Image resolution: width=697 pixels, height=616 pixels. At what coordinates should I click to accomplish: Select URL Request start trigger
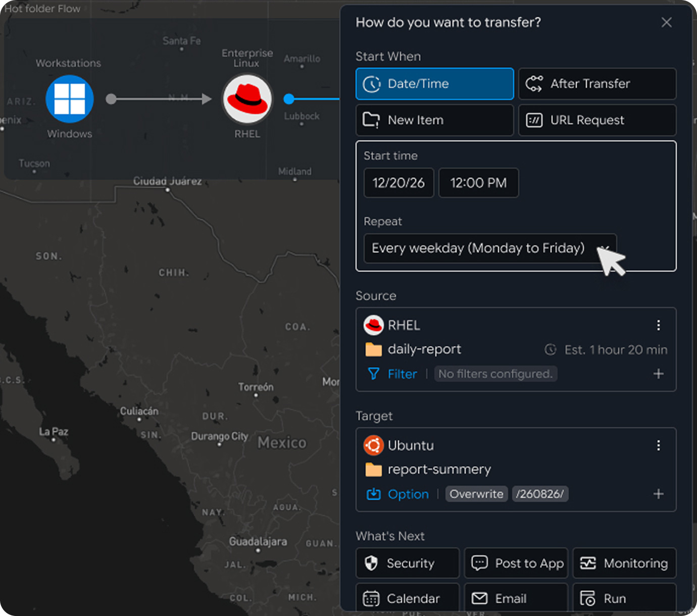(x=598, y=120)
